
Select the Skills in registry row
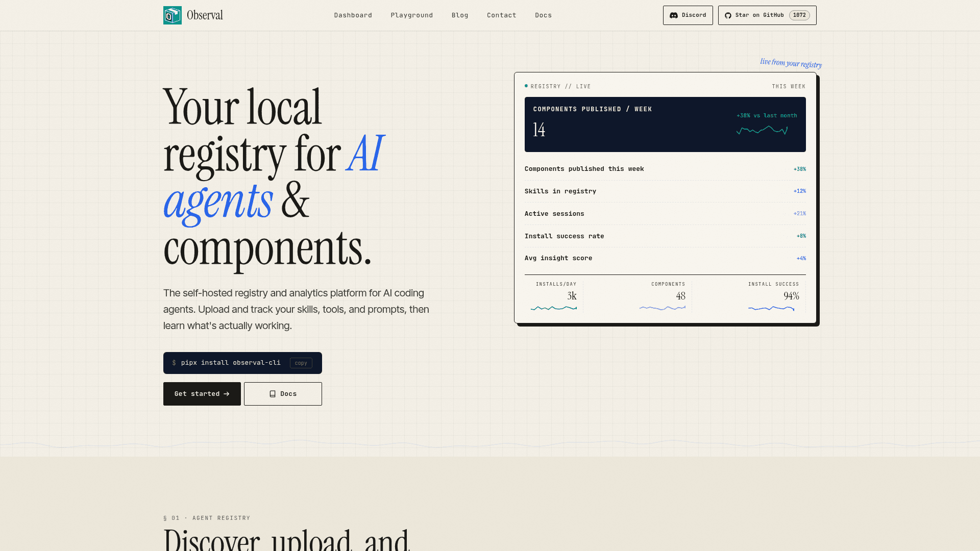point(665,191)
